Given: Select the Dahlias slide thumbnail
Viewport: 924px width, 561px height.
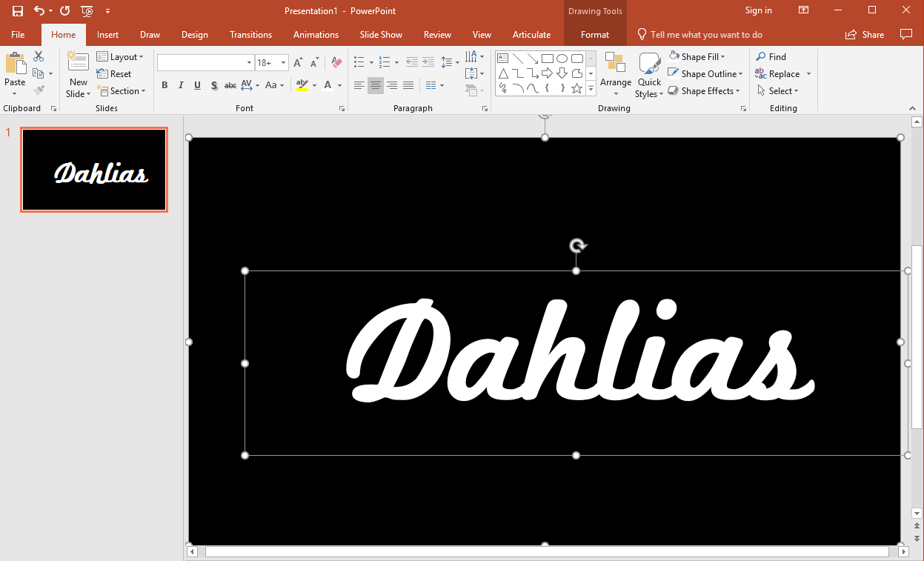Looking at the screenshot, I should point(94,170).
